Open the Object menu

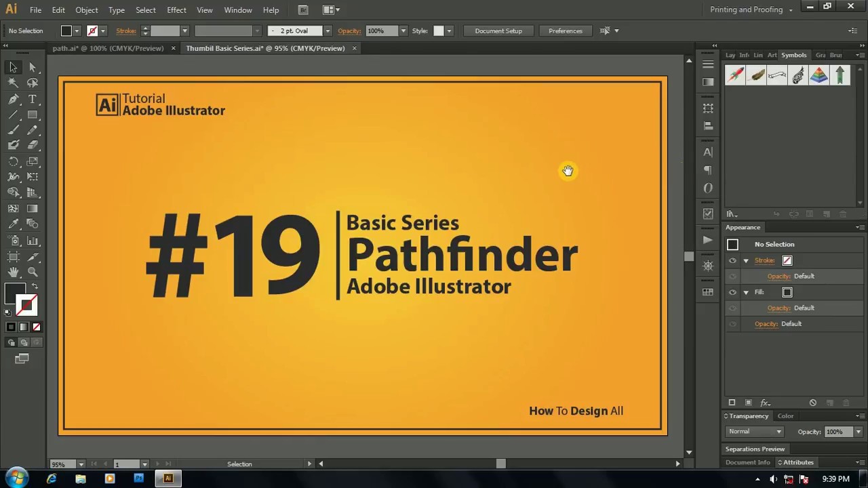coord(86,10)
